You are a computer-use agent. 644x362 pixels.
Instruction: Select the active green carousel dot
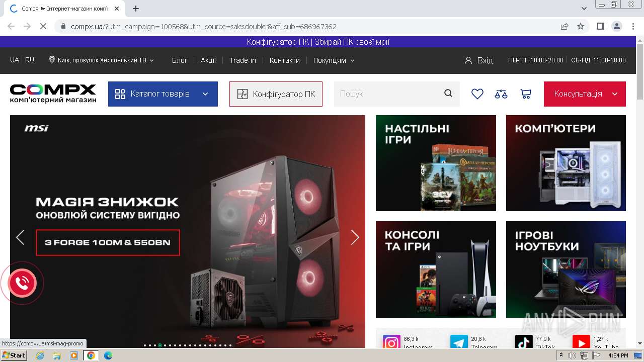tap(160, 345)
